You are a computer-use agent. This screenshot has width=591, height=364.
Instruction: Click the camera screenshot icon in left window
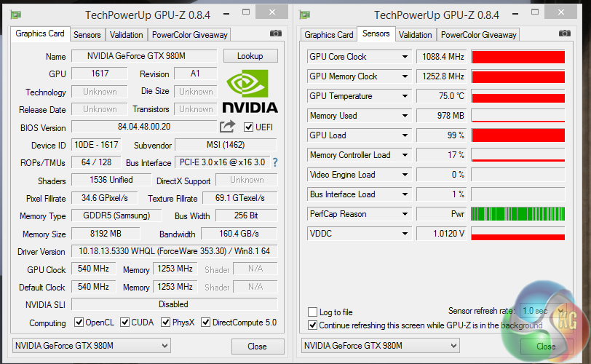[276, 33]
